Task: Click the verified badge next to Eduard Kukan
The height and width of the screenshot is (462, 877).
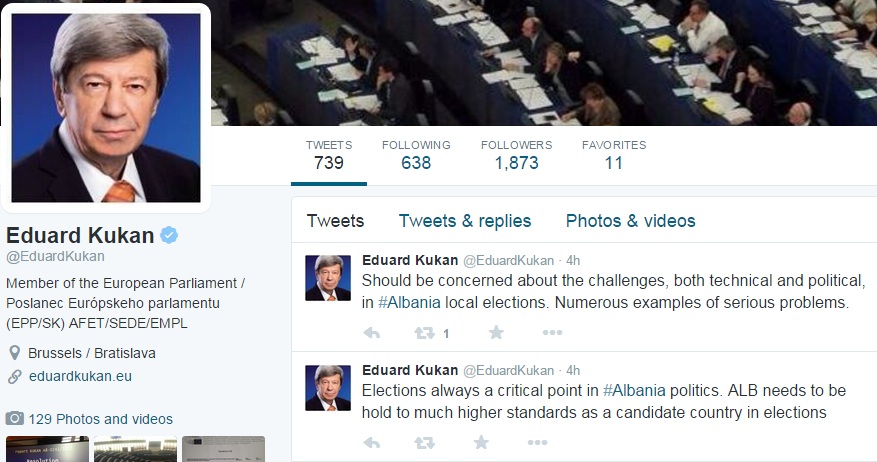Action: coord(170,235)
